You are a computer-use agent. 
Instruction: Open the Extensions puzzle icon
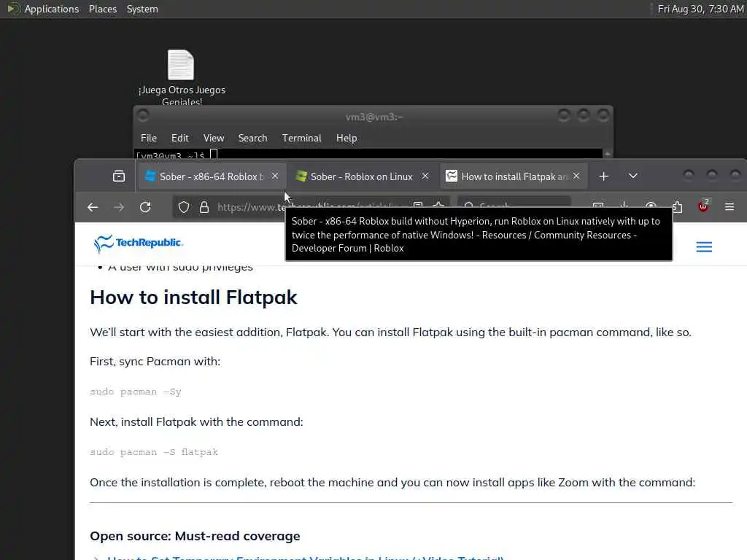(677, 207)
